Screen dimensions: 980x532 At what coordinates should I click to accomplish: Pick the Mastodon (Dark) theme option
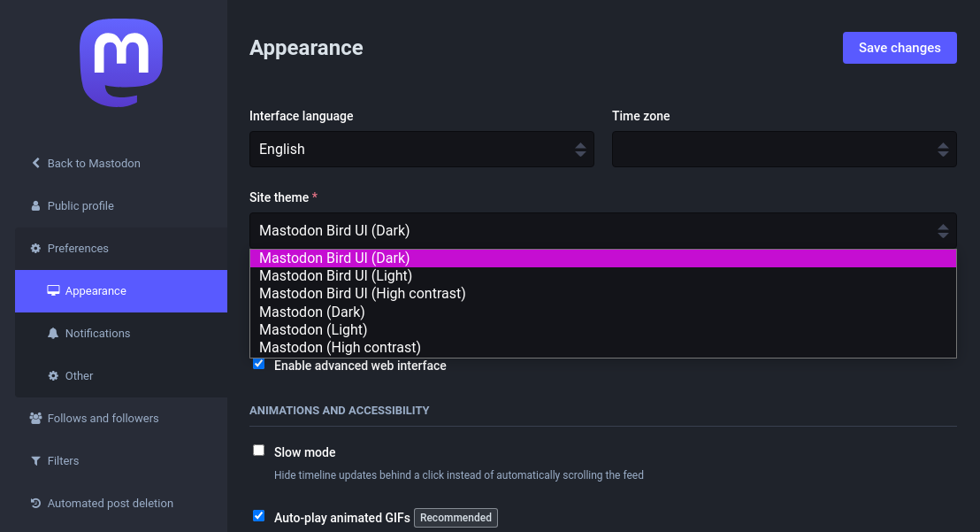(312, 312)
